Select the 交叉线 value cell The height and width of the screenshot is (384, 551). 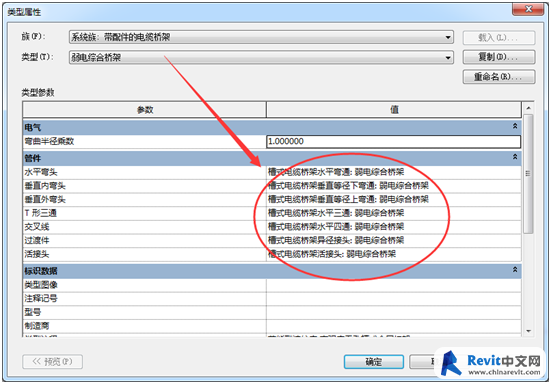394,227
